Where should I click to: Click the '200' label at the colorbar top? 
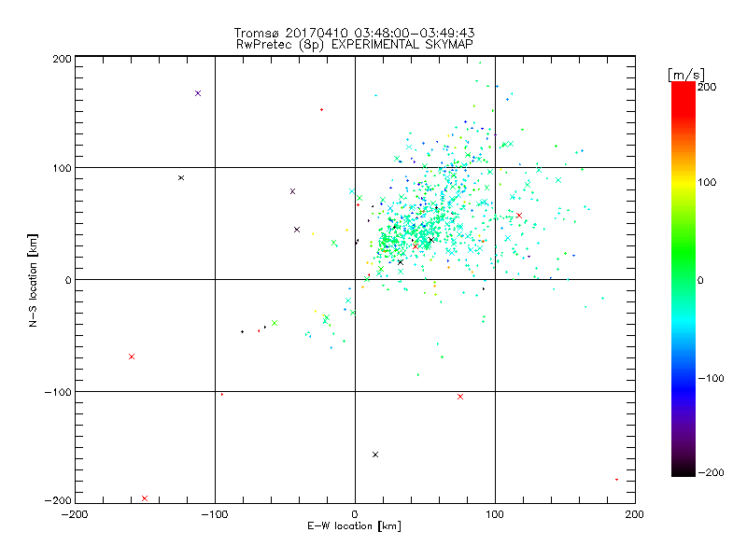coord(707,87)
